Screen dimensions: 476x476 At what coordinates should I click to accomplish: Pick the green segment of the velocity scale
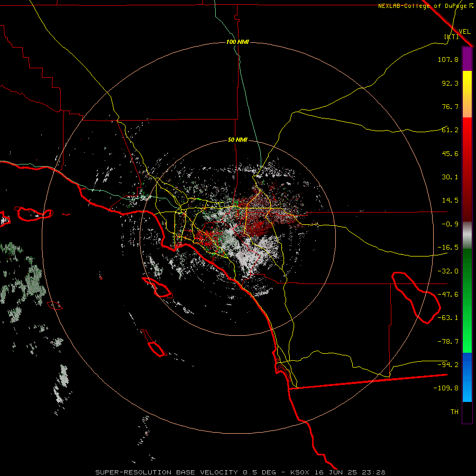point(467,300)
